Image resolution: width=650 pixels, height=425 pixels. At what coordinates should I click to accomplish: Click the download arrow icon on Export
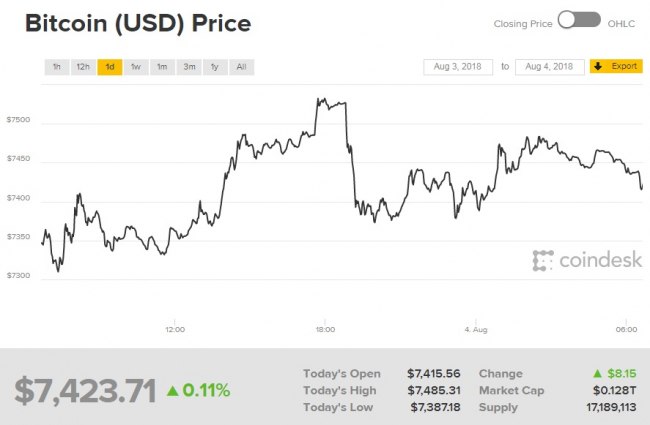point(598,67)
